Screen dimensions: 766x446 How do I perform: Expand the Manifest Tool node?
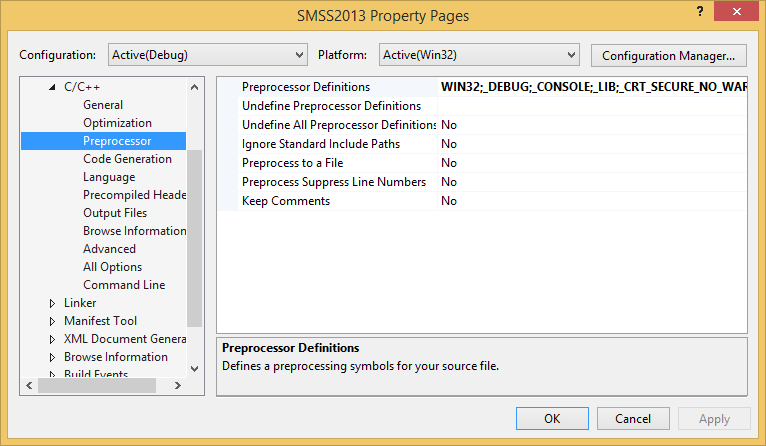coord(52,321)
